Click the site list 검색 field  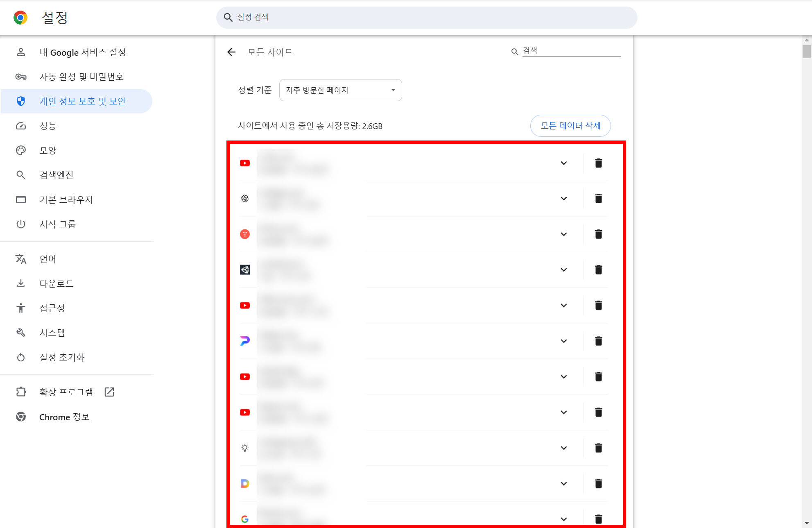tap(570, 51)
